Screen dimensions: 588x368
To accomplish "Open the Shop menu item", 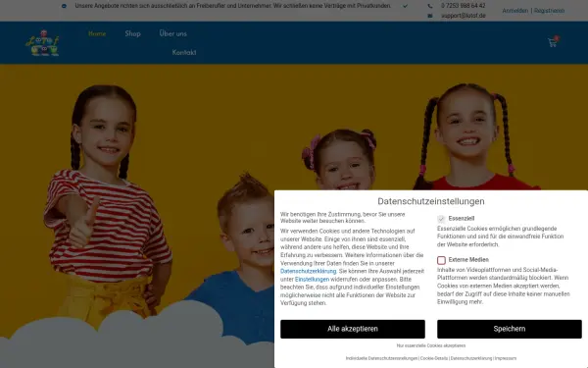I will [132, 33].
